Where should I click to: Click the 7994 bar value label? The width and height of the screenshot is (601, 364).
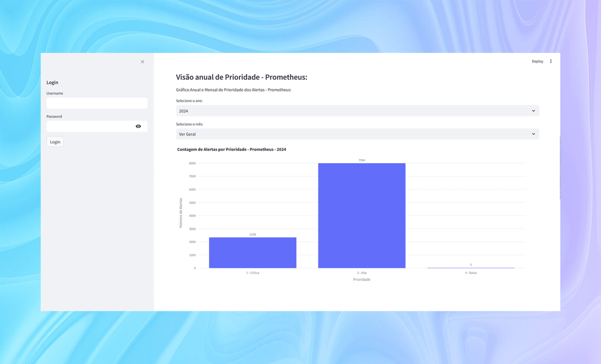tap(362, 160)
